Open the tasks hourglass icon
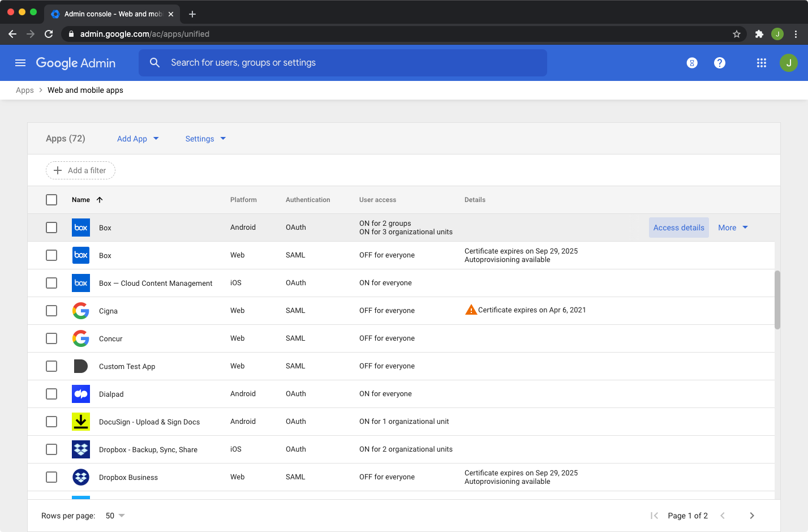 pos(692,63)
